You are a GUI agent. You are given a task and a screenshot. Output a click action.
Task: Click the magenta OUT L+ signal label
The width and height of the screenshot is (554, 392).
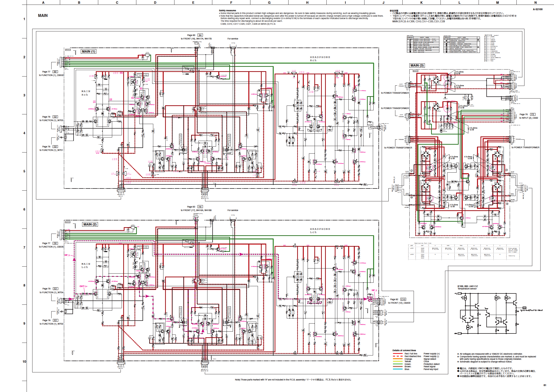(83, 286)
